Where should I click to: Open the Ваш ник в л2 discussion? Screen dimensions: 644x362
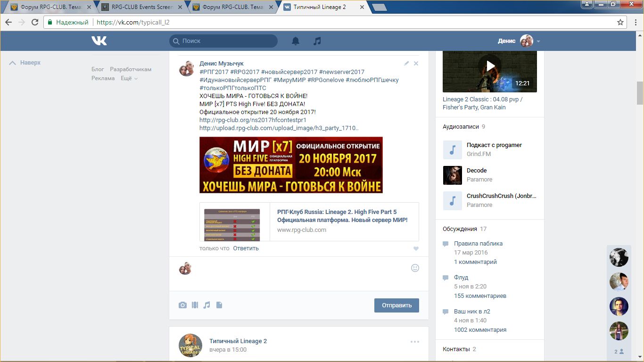472,312
